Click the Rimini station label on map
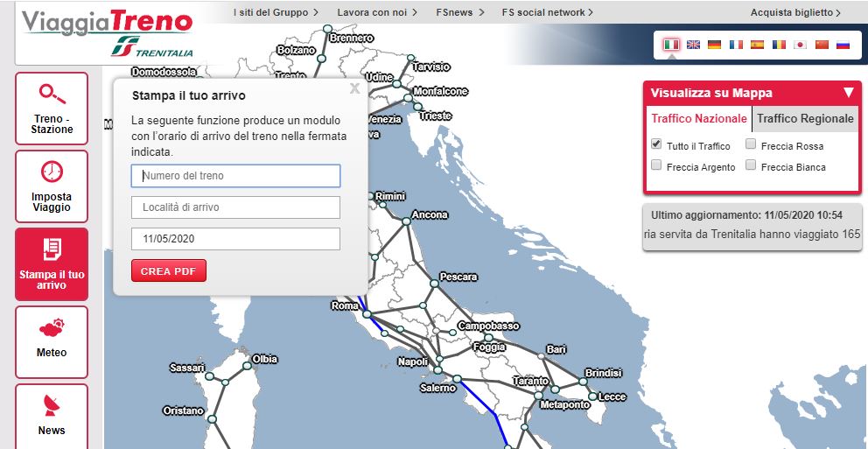This screenshot has height=449, width=868. pos(390,196)
